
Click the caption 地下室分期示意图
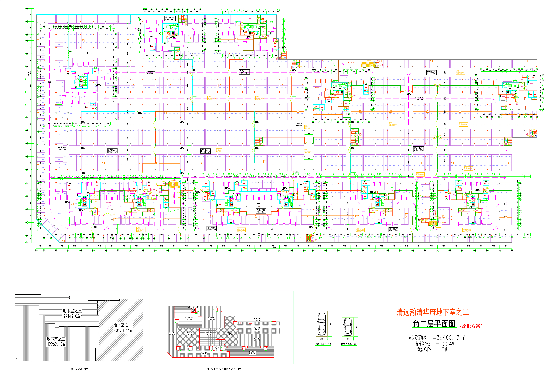coord(80,369)
